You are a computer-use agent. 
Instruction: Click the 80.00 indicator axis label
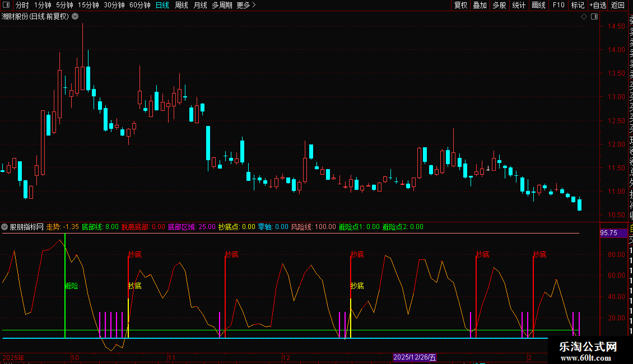click(x=616, y=255)
